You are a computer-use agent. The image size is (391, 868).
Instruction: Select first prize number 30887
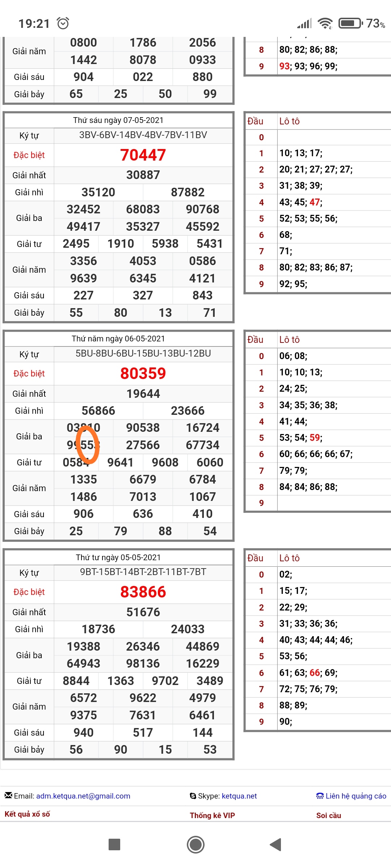pos(143,175)
